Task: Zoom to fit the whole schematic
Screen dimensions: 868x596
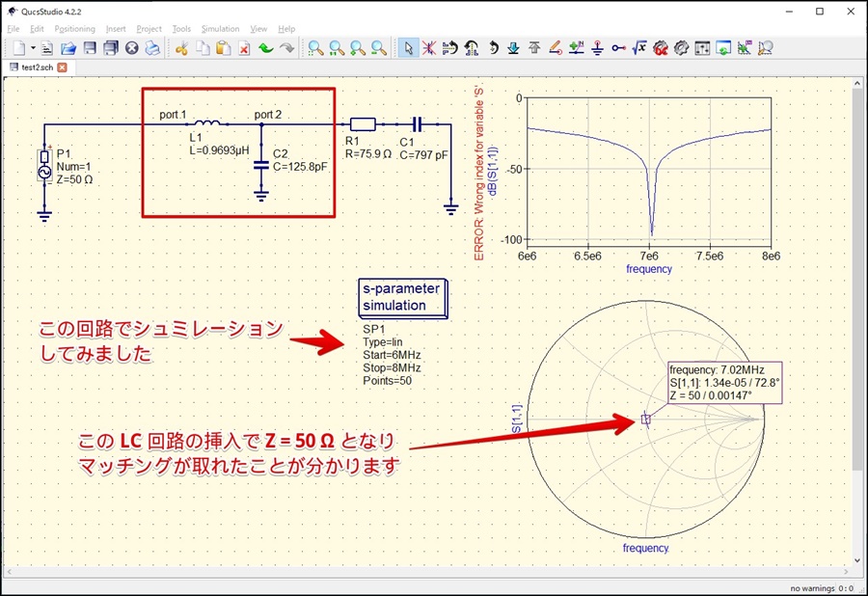Action: coord(316,48)
